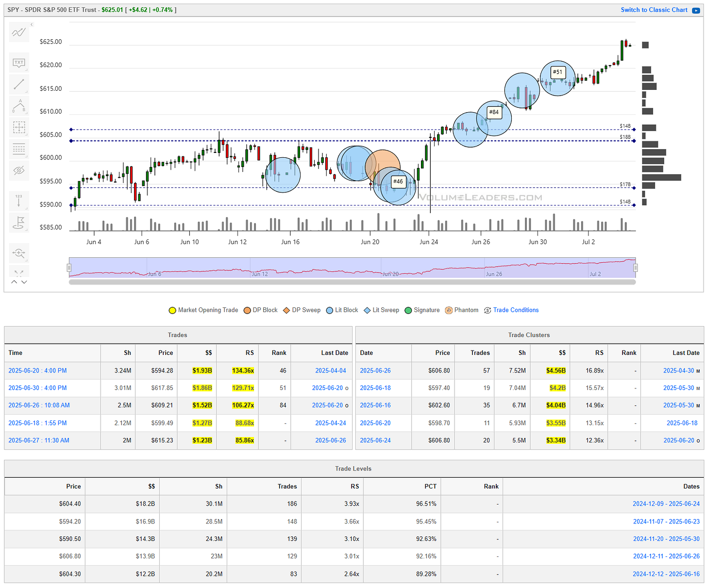This screenshot has width=707, height=588.
Task: Open cluster Last Date 2025-04-30
Action: click(679, 370)
